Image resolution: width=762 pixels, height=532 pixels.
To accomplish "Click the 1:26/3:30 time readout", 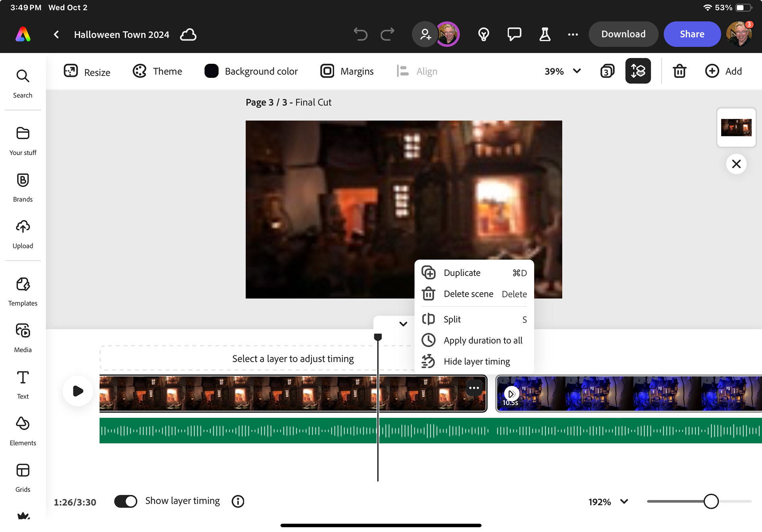I will [x=75, y=502].
